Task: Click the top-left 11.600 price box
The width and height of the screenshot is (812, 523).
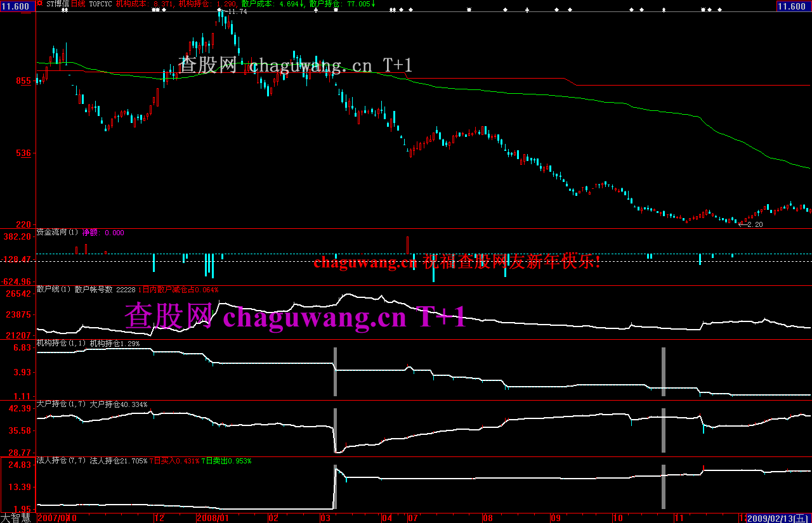Action: pos(17,6)
